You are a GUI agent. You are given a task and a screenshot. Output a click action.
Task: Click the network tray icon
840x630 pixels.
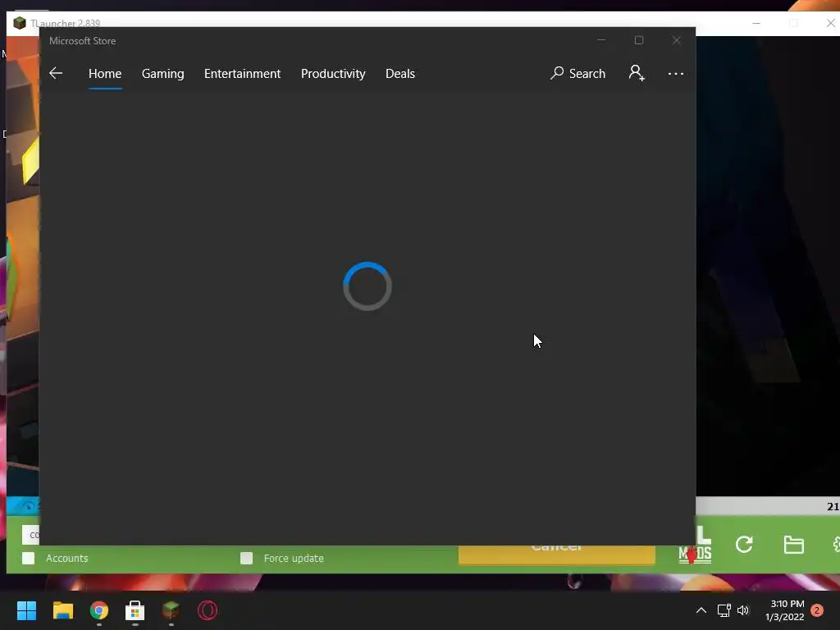tap(724, 610)
